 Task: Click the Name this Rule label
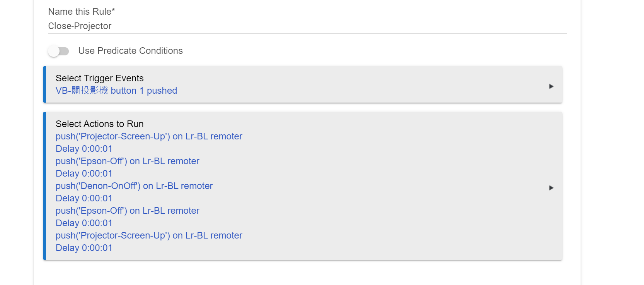pyautogui.click(x=82, y=12)
